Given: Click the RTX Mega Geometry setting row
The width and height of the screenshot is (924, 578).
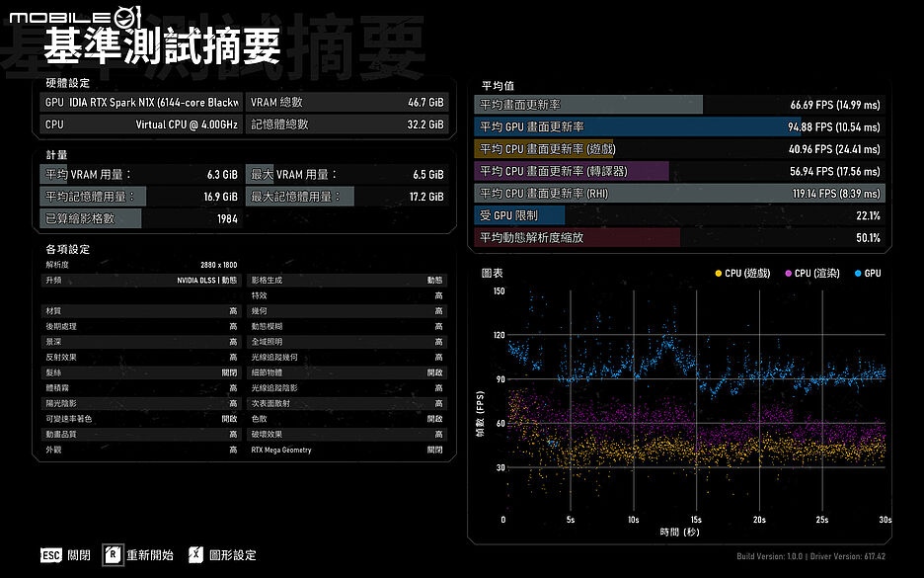Looking at the screenshot, I should pos(347,450).
